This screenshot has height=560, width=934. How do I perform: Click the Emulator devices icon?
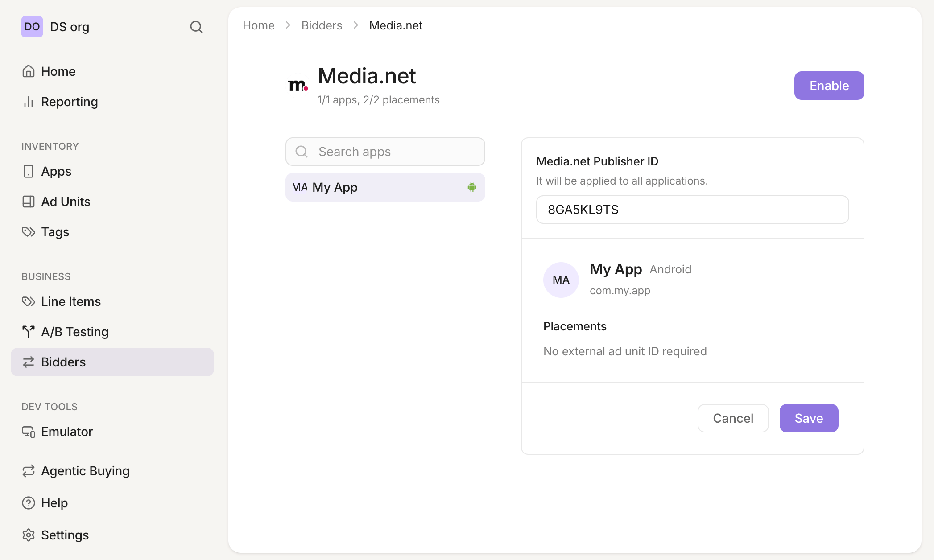point(29,432)
